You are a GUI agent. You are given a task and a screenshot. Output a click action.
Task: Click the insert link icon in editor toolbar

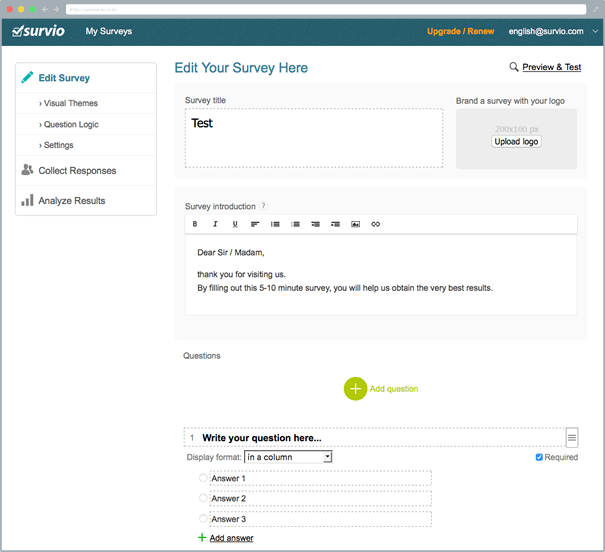[x=376, y=224]
